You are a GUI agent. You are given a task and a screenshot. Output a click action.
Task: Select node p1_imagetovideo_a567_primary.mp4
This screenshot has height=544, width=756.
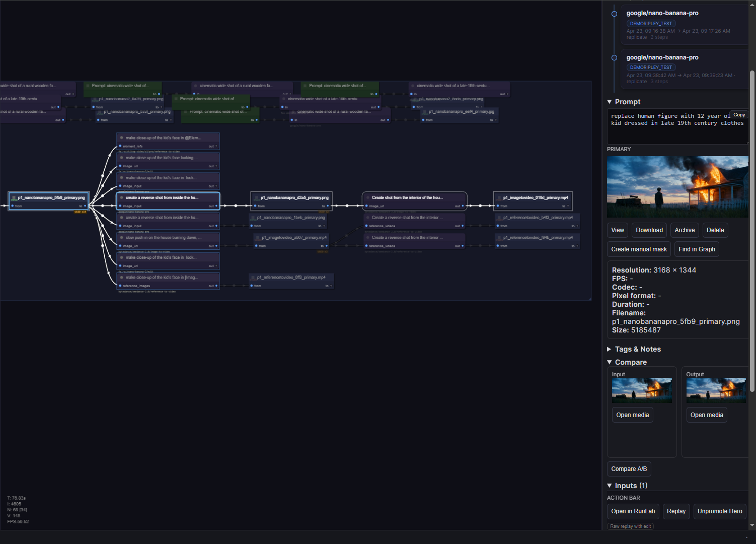click(291, 241)
